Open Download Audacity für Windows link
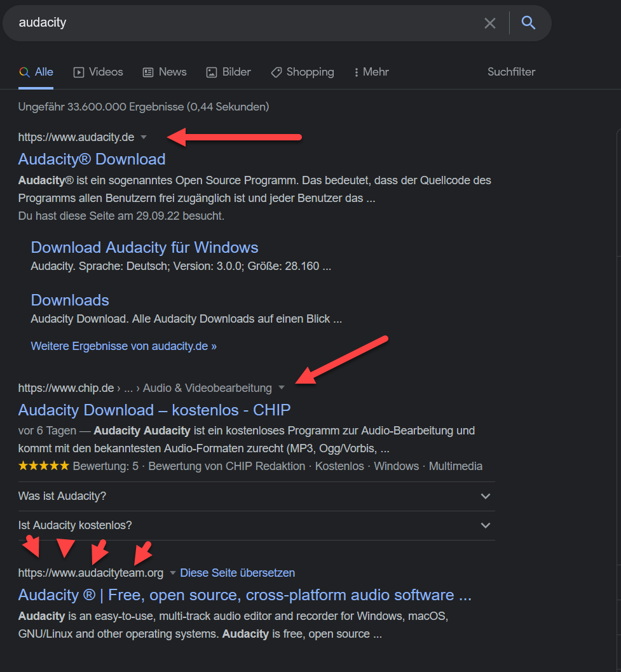621x672 pixels. pyautogui.click(x=144, y=247)
